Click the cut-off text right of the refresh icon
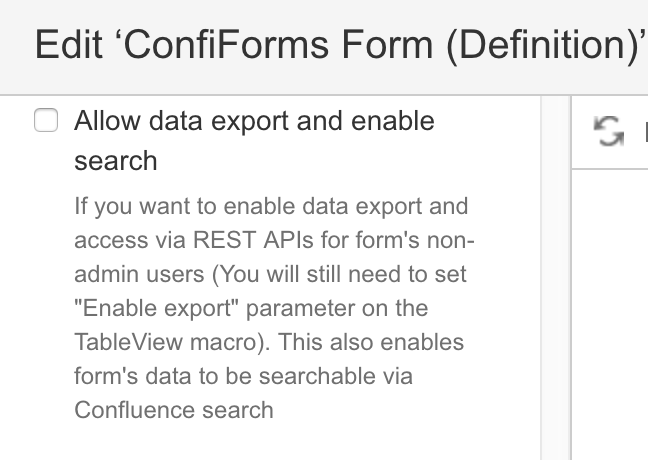The width and height of the screenshot is (648, 460). pos(646,131)
